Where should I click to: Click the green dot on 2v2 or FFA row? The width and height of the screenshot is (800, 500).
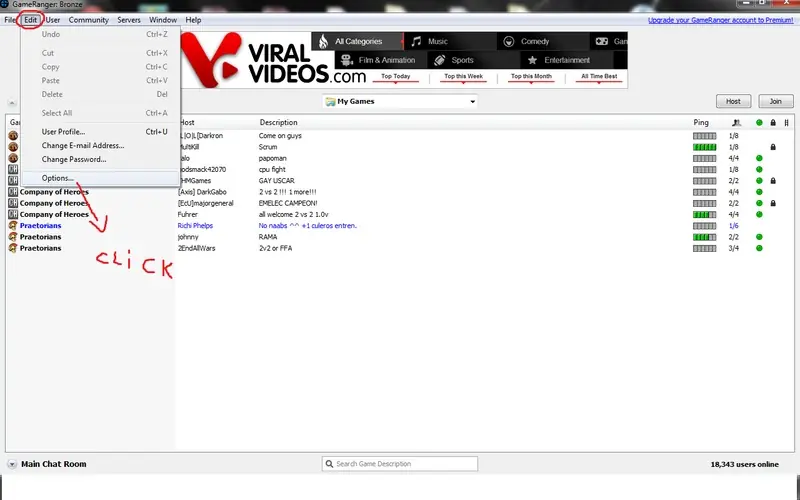(x=759, y=248)
